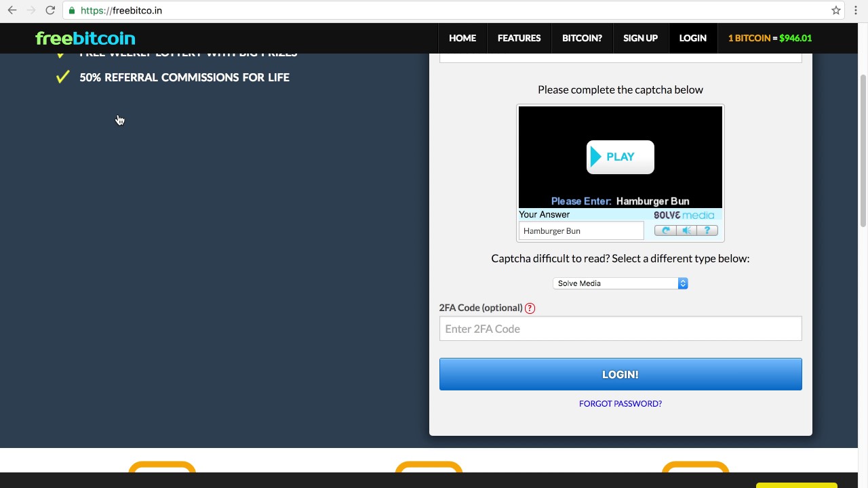This screenshot has height=488, width=868.
Task: Click the freebitcoin logo
Action: click(85, 38)
